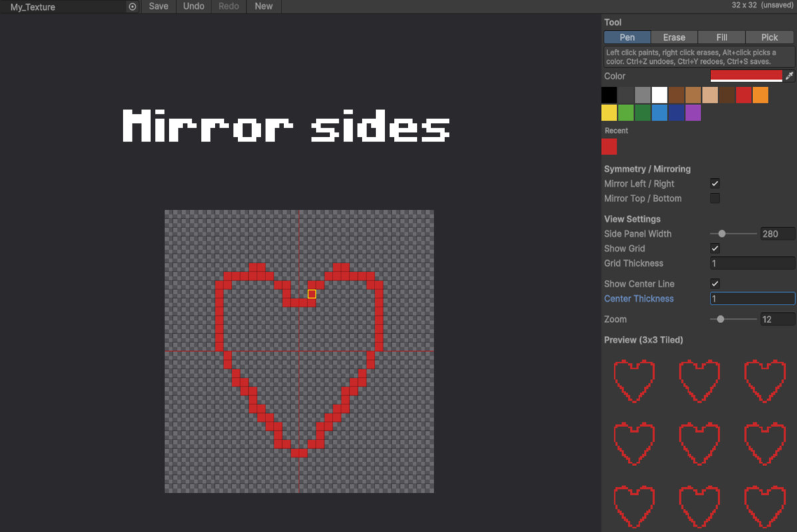
Task: Click the Center Thickness label
Action: [639, 299]
